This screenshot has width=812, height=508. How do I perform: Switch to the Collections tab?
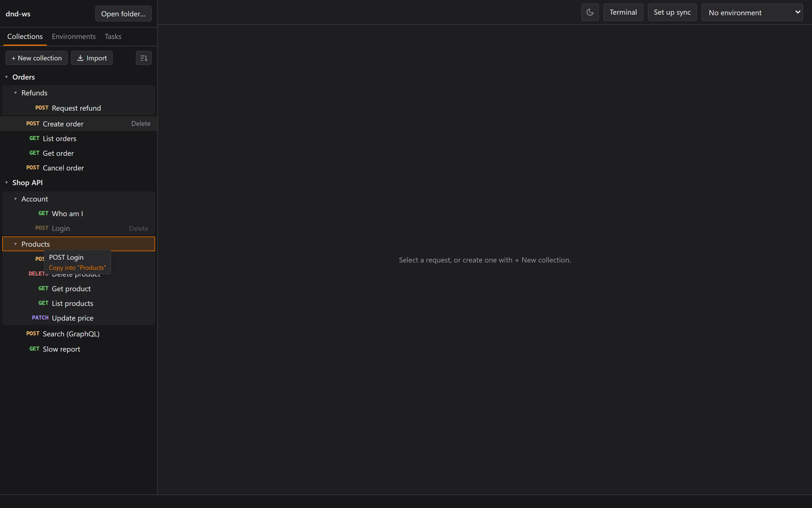[25, 36]
